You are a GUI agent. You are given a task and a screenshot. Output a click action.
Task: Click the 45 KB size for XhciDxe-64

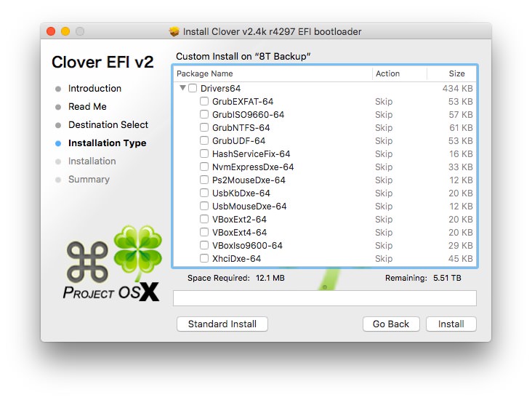click(460, 259)
